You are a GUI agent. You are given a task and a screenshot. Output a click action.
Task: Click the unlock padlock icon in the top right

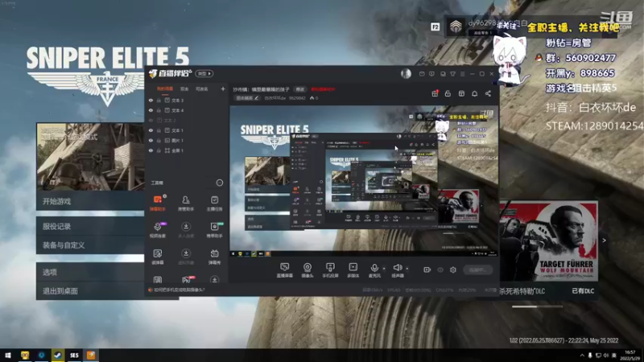point(448,93)
